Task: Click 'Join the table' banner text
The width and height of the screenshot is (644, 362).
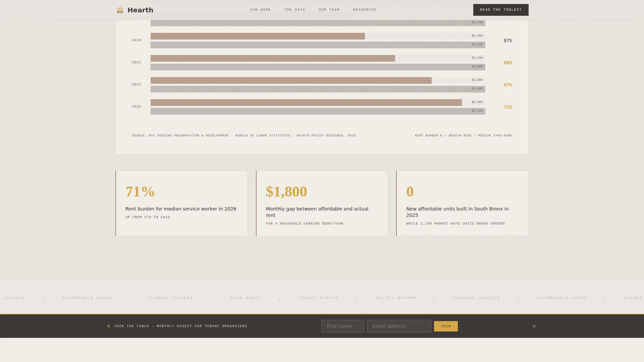Action: [180, 326]
